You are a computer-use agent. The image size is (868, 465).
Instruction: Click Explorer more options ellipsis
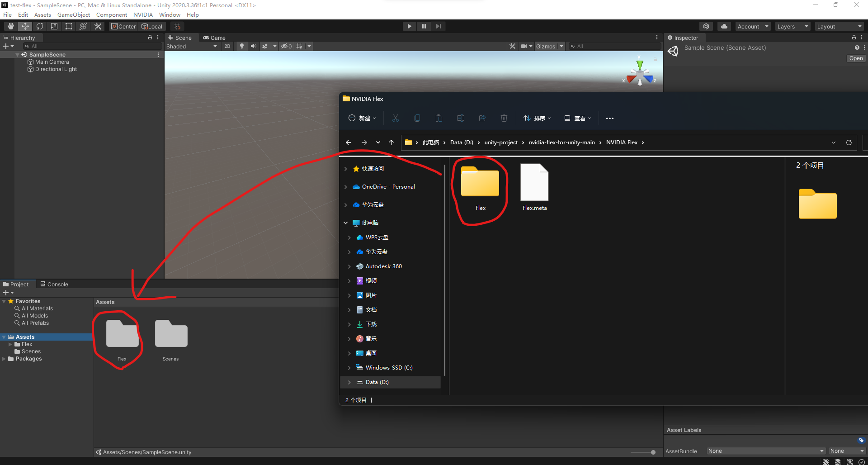click(610, 118)
